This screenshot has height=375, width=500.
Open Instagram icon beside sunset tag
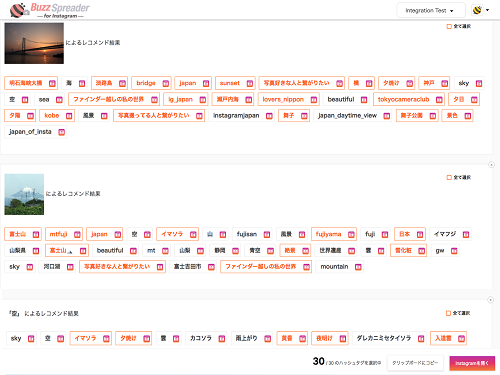[x=250, y=83]
